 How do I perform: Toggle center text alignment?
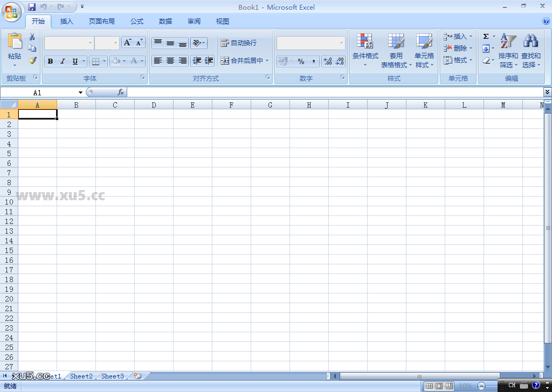coord(169,60)
